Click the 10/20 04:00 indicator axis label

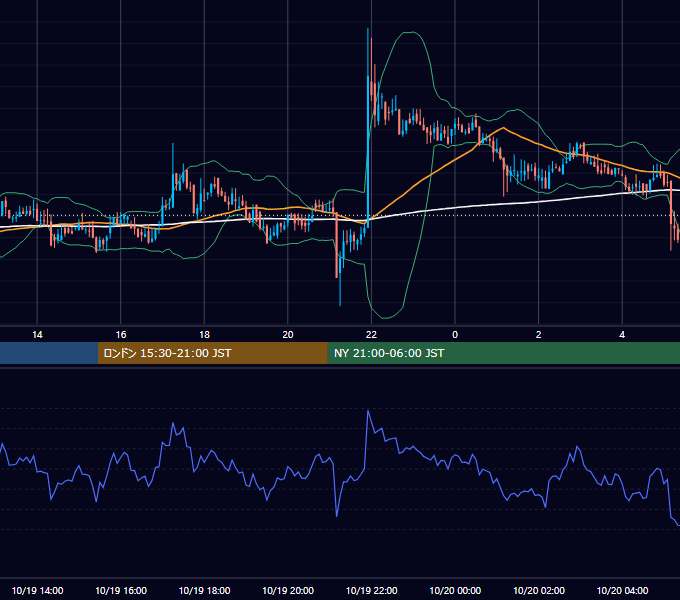click(x=622, y=590)
